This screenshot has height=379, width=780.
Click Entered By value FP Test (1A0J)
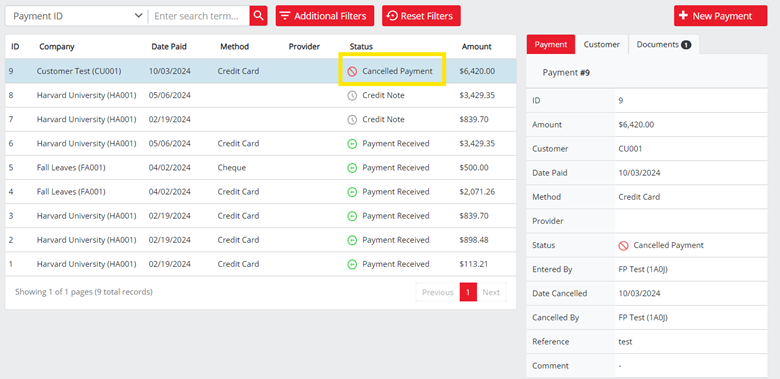[643, 270]
